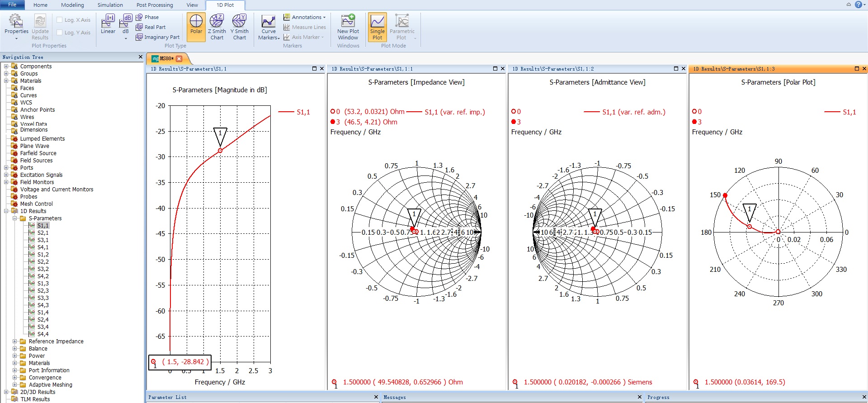Screen dimensions: 868x403
Task: Select the Z Smith Chart plot type
Action: (217, 26)
